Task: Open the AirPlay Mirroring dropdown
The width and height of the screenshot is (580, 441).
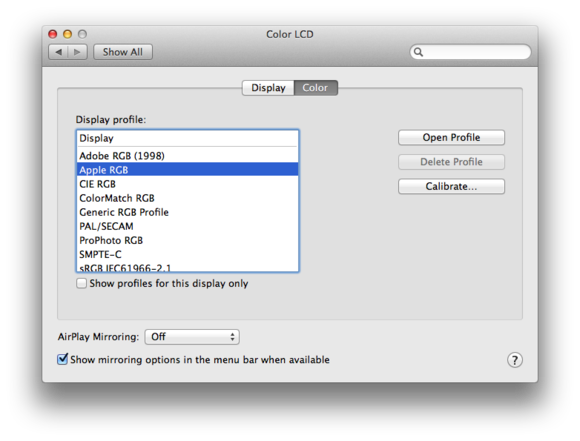Action: [192, 337]
